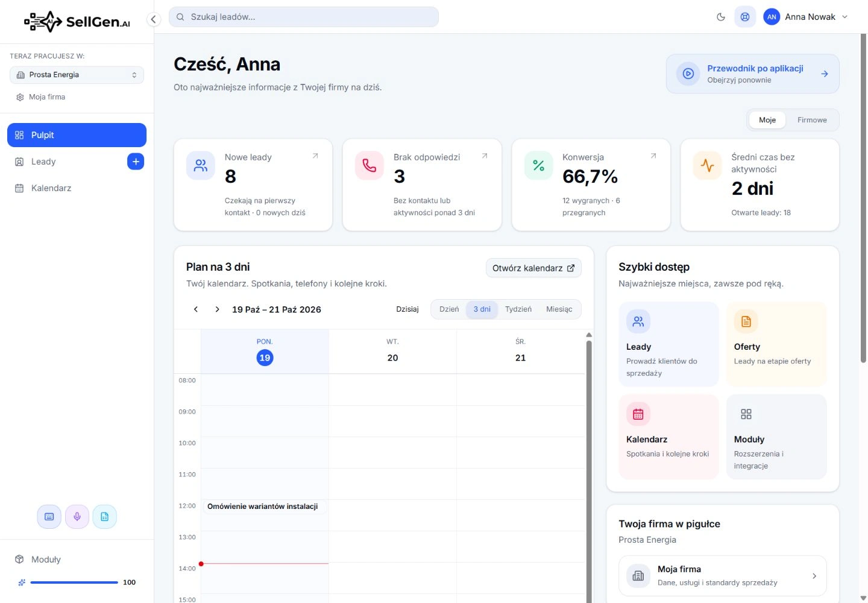Add a new lead with the plus button
Screen dimensions: 868x603
[136, 162]
